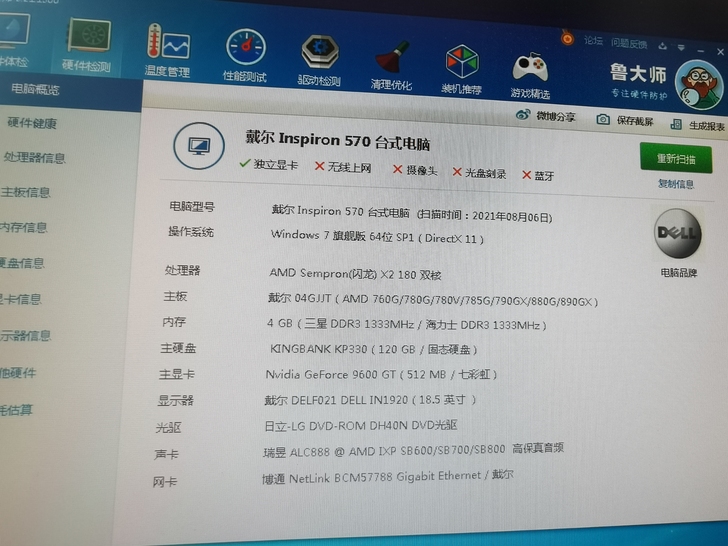Click the computer monitor circle icon
The image size is (728, 546).
click(x=199, y=146)
